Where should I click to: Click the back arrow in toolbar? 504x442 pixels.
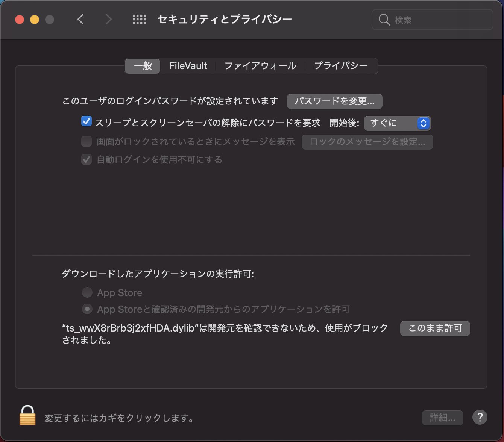(80, 19)
